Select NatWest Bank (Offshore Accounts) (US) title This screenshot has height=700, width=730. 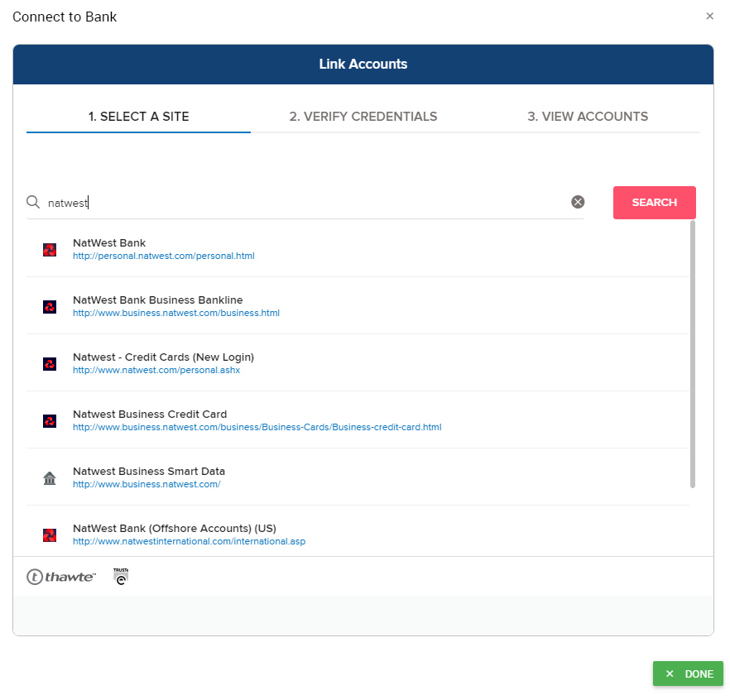(175, 528)
